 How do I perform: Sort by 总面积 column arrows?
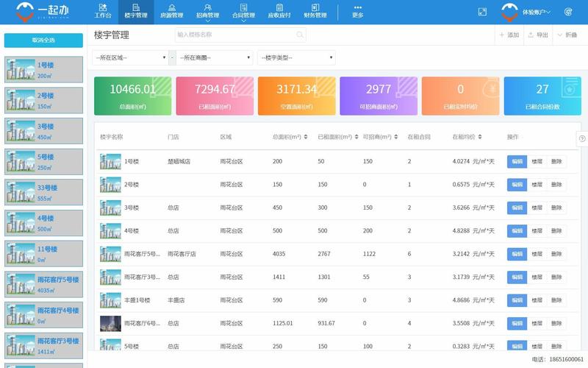[306, 137]
